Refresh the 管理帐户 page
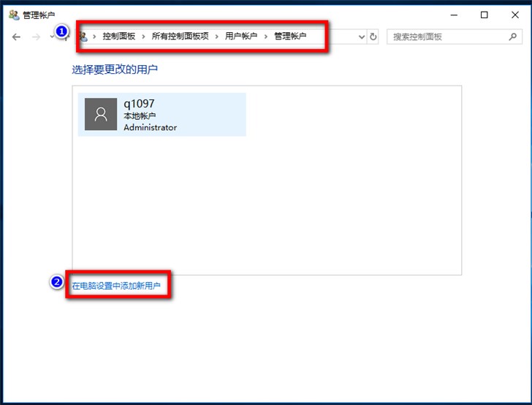Image resolution: width=532 pixels, height=405 pixels. (373, 37)
